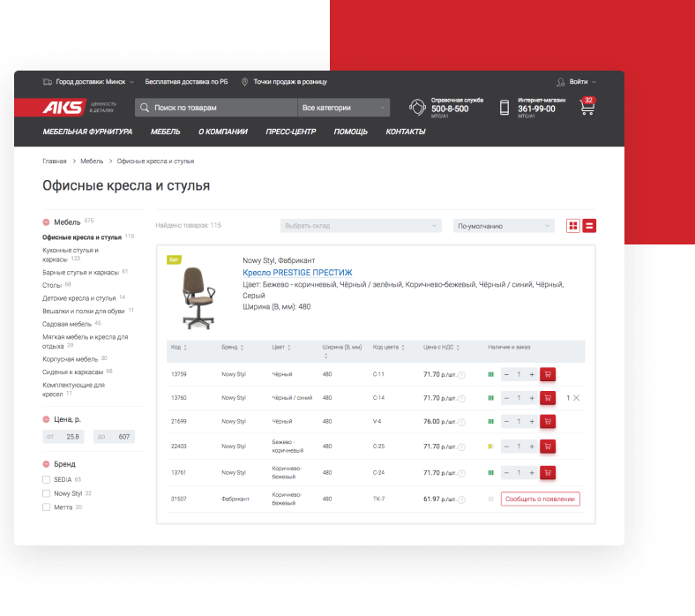The height and width of the screenshot is (616, 695).
Task: Check the Метта brand checkbox
Action: 46,507
